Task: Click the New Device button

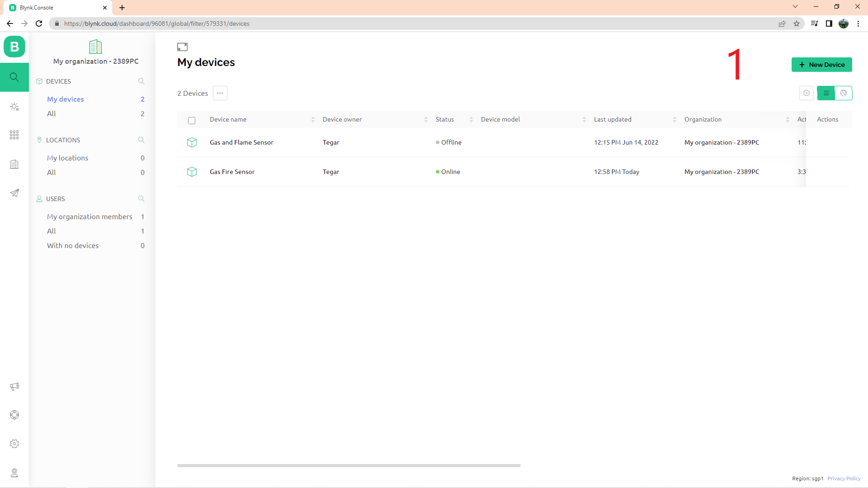Action: 821,65
